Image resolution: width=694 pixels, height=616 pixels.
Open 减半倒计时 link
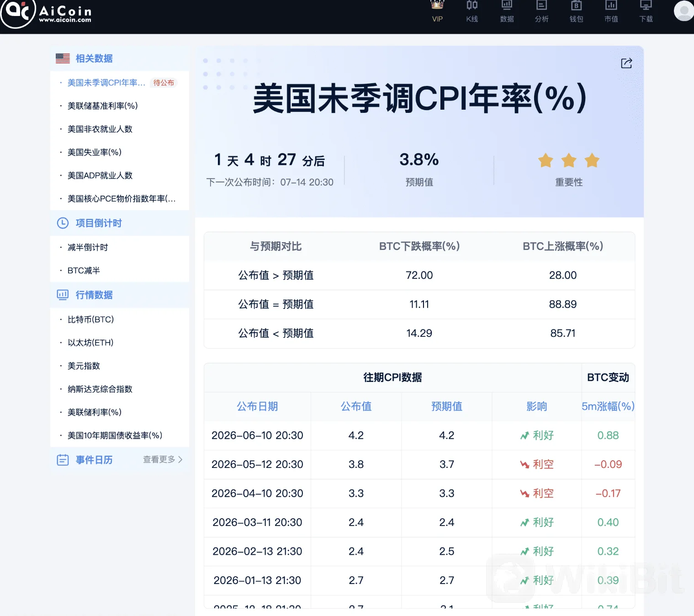[x=88, y=247]
